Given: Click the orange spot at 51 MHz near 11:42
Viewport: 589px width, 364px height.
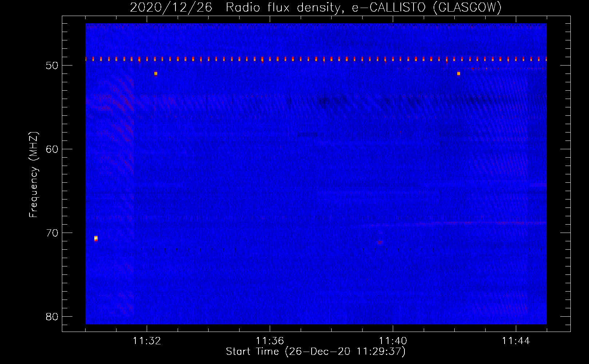Looking at the screenshot, I should click(459, 74).
